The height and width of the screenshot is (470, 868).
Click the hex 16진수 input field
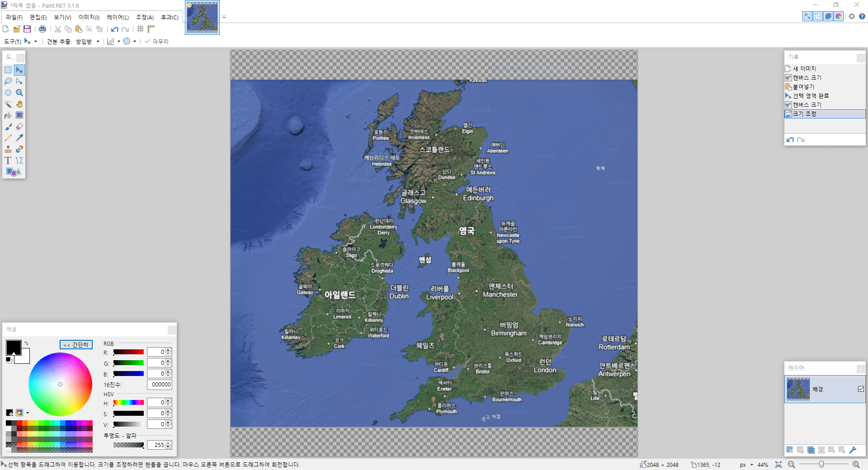pyautogui.click(x=159, y=385)
